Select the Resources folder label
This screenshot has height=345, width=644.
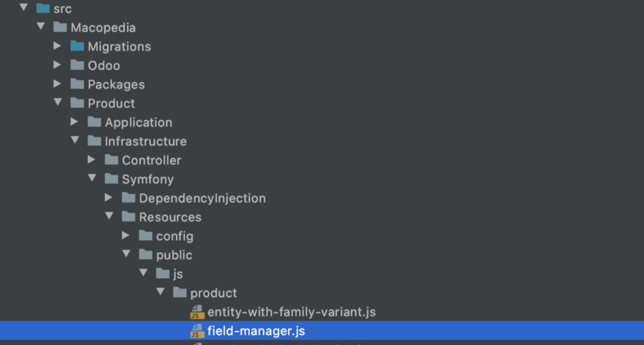pyautogui.click(x=170, y=217)
